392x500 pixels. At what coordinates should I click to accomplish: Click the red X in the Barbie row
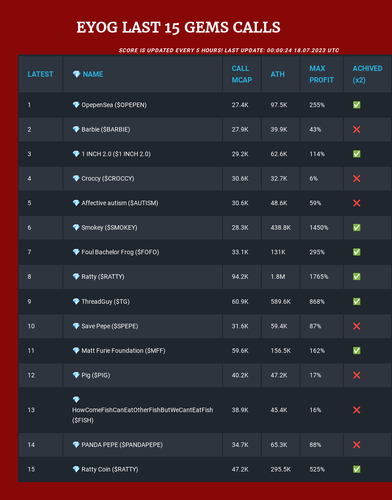click(357, 129)
